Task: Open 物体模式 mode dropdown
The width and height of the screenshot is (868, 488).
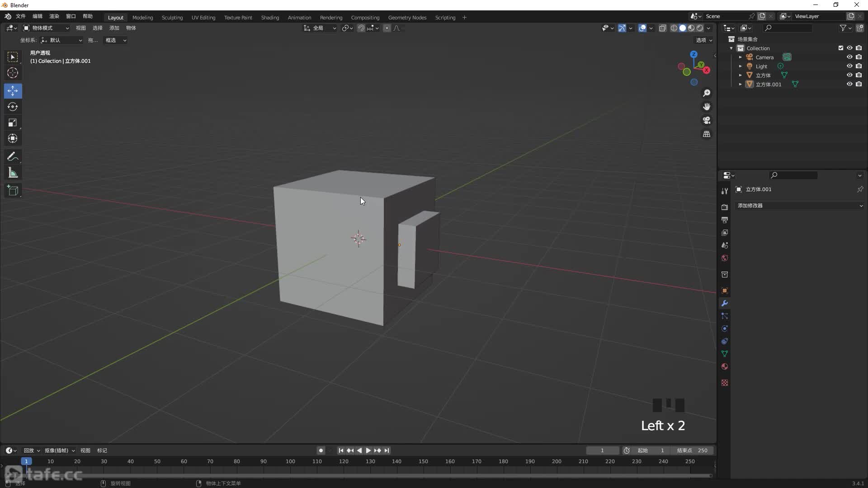Action: (x=46, y=28)
